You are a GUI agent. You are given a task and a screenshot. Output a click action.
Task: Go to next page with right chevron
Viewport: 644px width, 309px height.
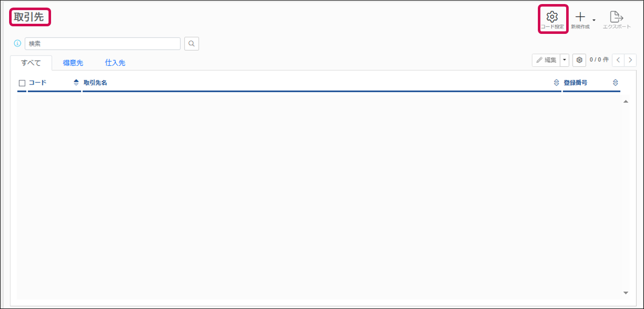[x=630, y=60]
